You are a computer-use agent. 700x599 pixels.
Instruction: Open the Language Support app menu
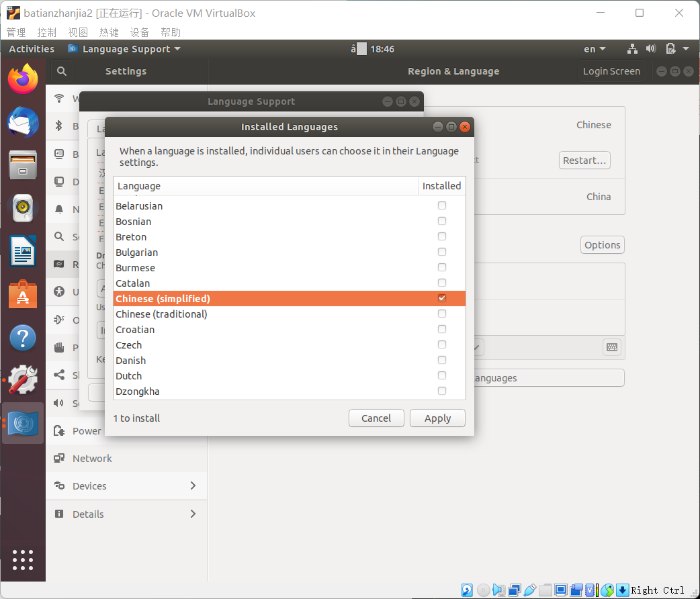124,49
